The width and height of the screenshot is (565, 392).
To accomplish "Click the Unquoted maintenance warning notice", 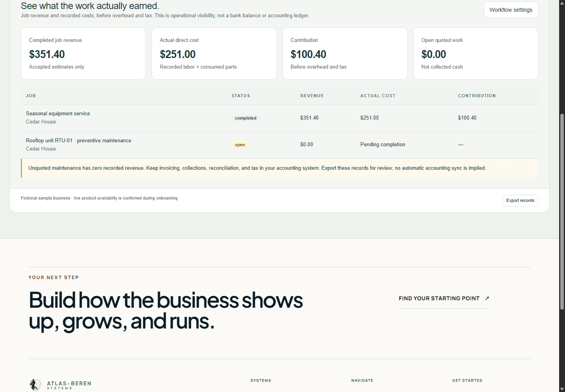I will point(279,168).
